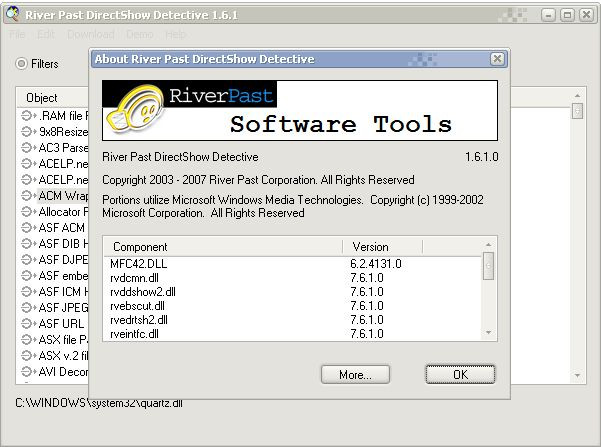This screenshot has height=447, width=601.
Task: Open the Download menu in main window
Action: (91, 35)
